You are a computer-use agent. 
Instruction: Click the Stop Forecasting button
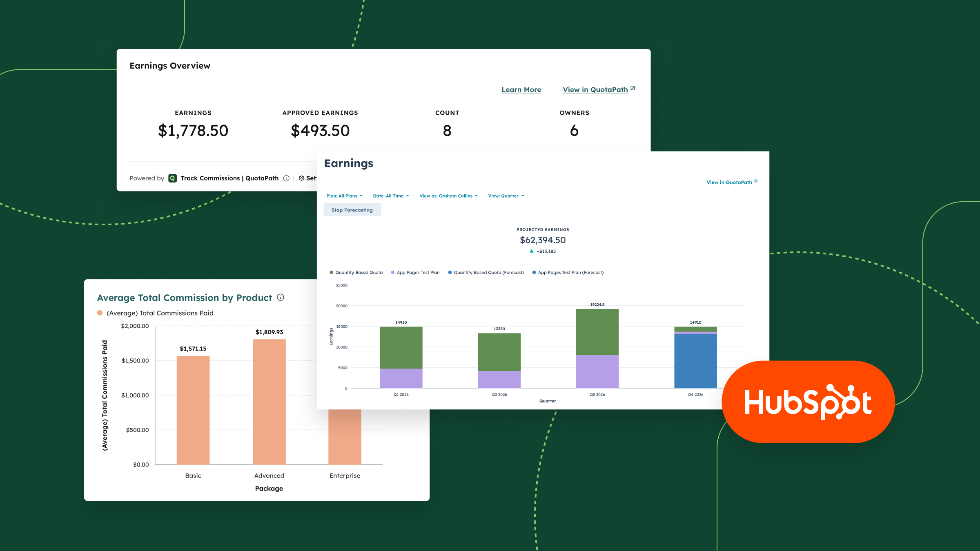coord(352,210)
